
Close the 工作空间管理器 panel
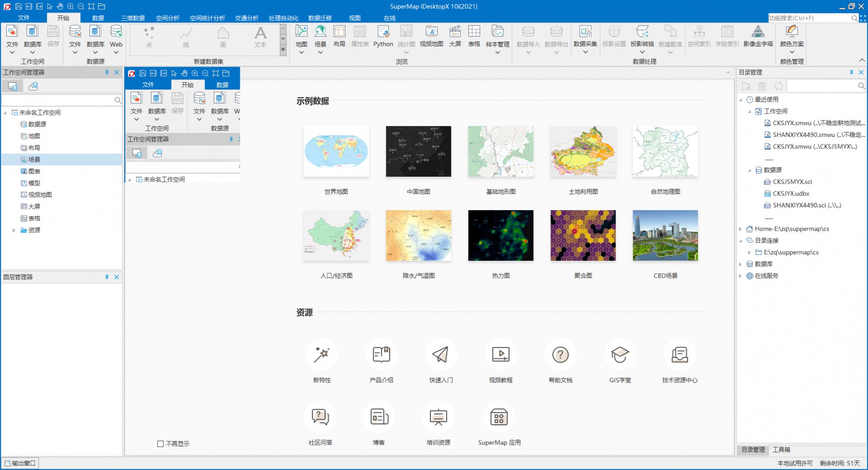click(x=116, y=72)
